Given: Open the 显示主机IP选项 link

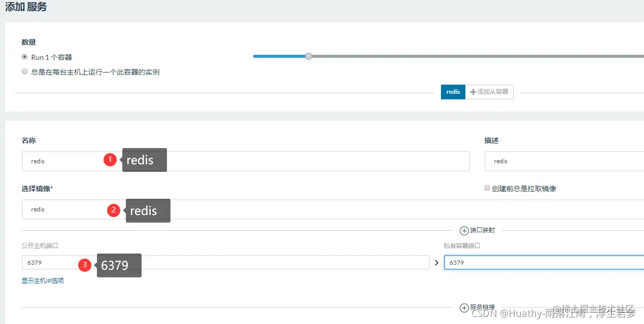Looking at the screenshot, I should coord(43,280).
